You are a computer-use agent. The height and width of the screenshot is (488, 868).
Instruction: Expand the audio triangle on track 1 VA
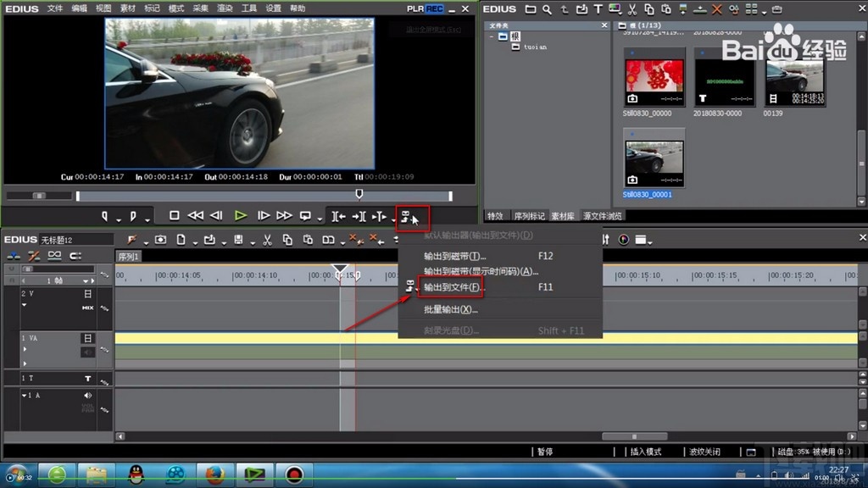[25, 363]
